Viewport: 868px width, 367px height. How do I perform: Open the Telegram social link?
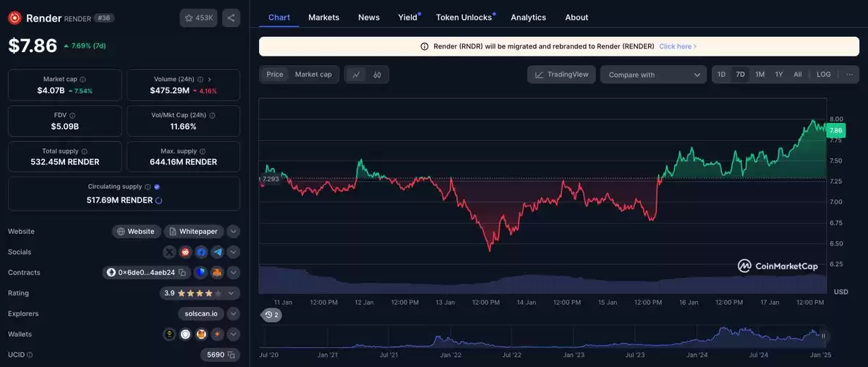point(217,252)
